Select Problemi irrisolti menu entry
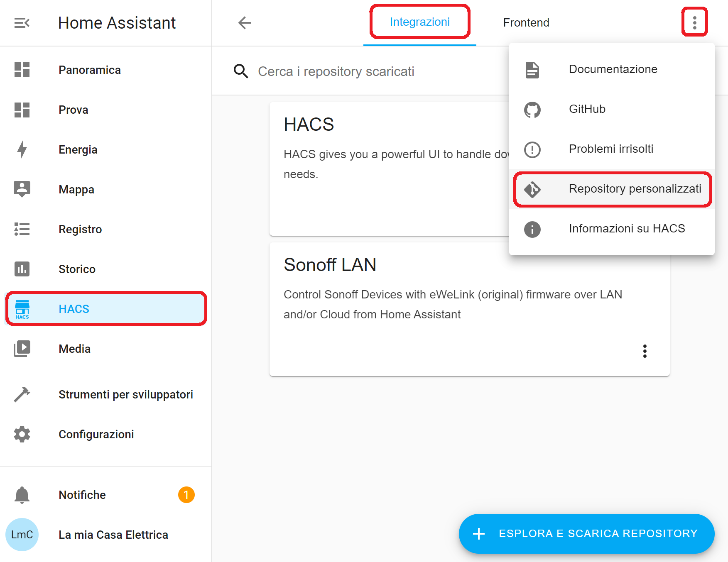 pos(612,149)
